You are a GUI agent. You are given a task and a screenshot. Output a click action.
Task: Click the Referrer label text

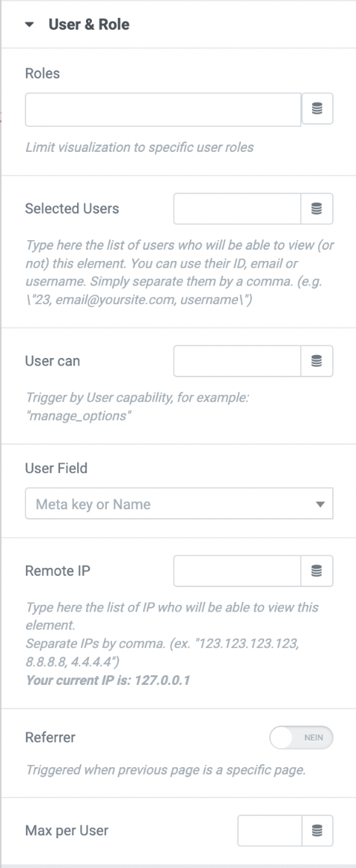(50, 738)
